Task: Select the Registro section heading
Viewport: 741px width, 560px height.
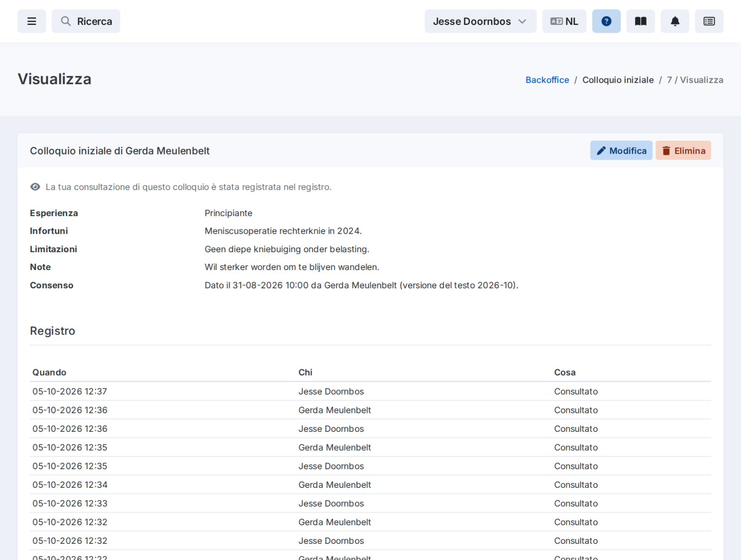Action: 52,331
